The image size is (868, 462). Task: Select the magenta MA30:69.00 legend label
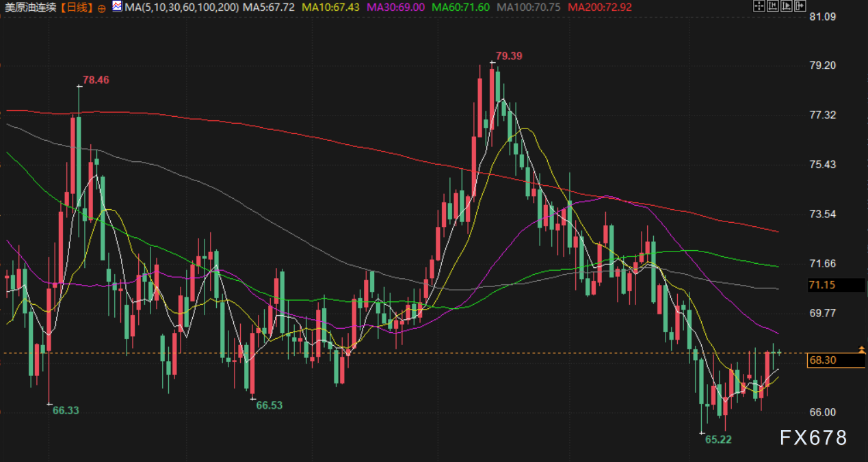tap(396, 8)
